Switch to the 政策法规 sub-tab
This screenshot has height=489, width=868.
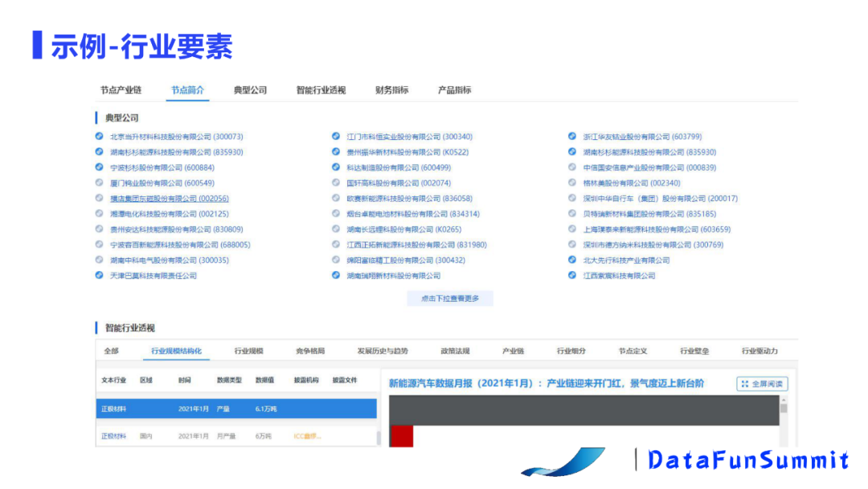455,351
